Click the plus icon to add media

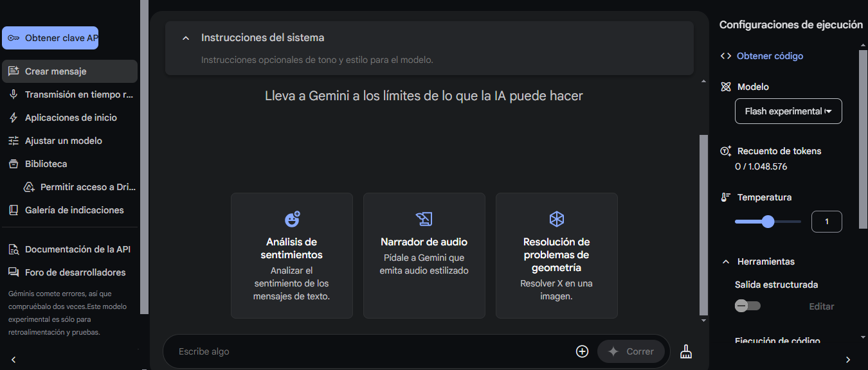pos(582,351)
